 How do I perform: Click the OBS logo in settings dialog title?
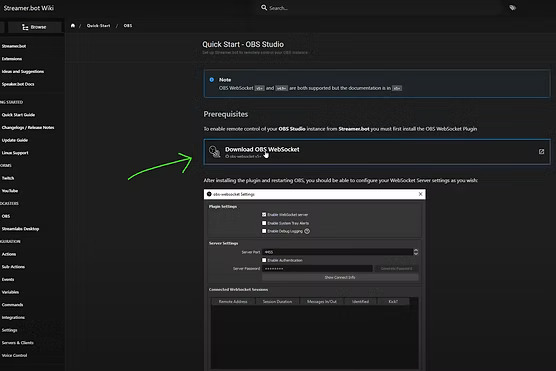[x=209, y=194]
